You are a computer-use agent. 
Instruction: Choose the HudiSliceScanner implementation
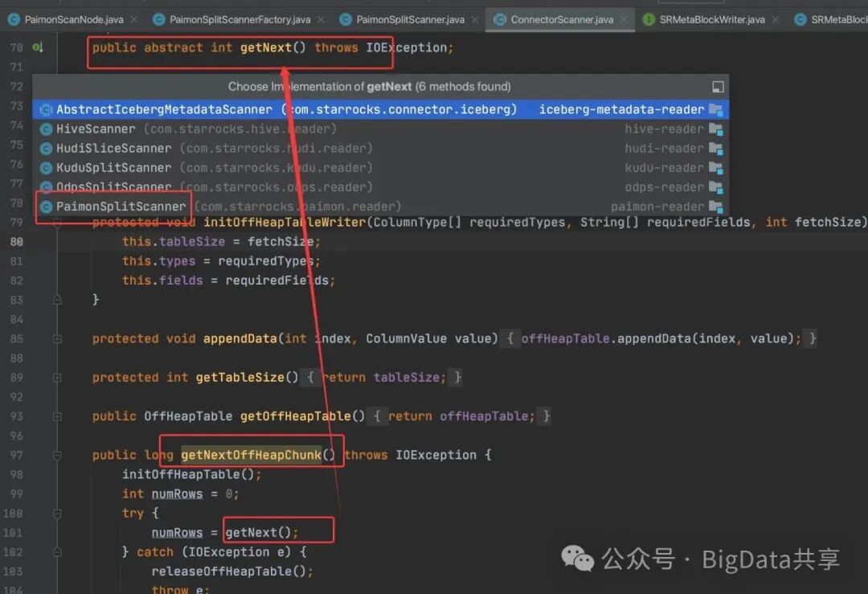coord(380,149)
